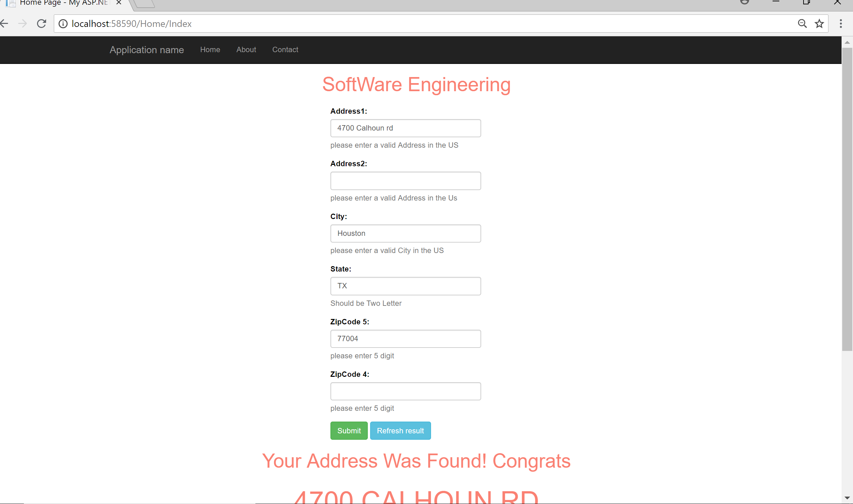Open the About navigation link
Viewport: 853px width, 504px height.
[x=246, y=49]
